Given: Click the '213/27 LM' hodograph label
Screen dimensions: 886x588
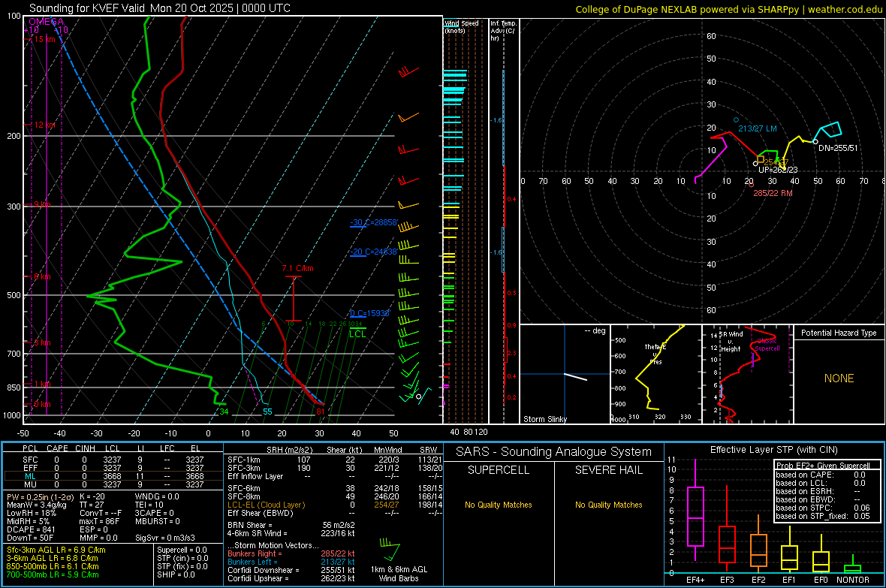Looking at the screenshot, I should click(x=757, y=128).
